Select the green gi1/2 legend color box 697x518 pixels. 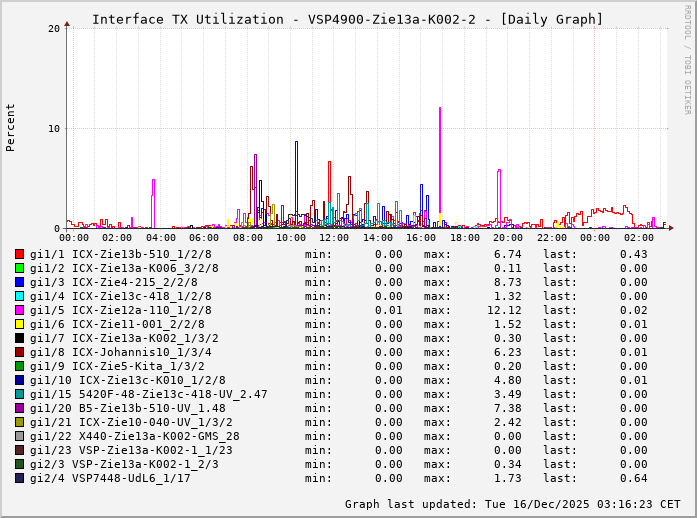(x=19, y=268)
